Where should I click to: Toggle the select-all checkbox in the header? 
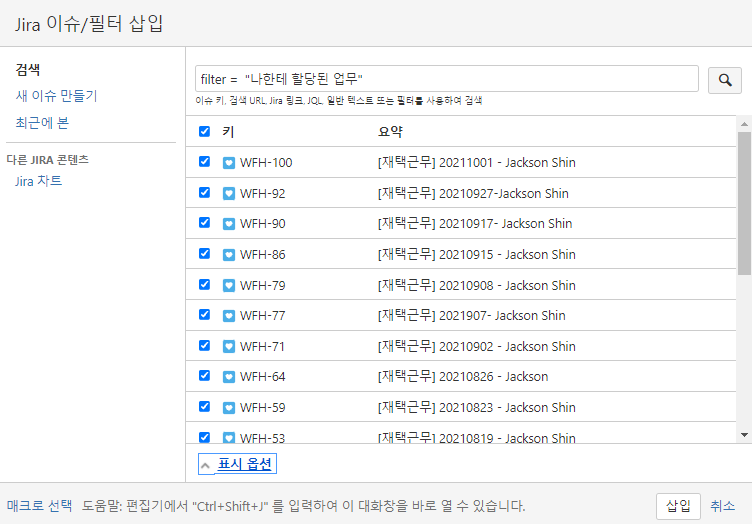pos(204,131)
